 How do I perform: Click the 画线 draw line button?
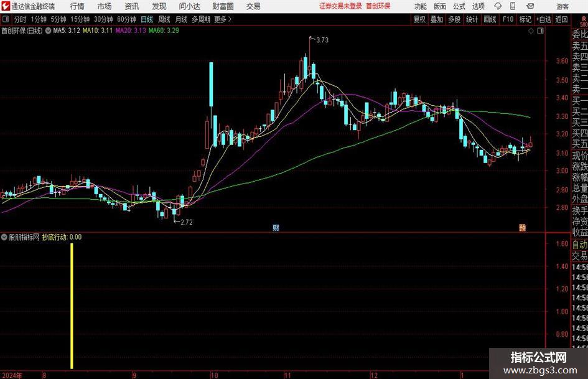coord(490,19)
